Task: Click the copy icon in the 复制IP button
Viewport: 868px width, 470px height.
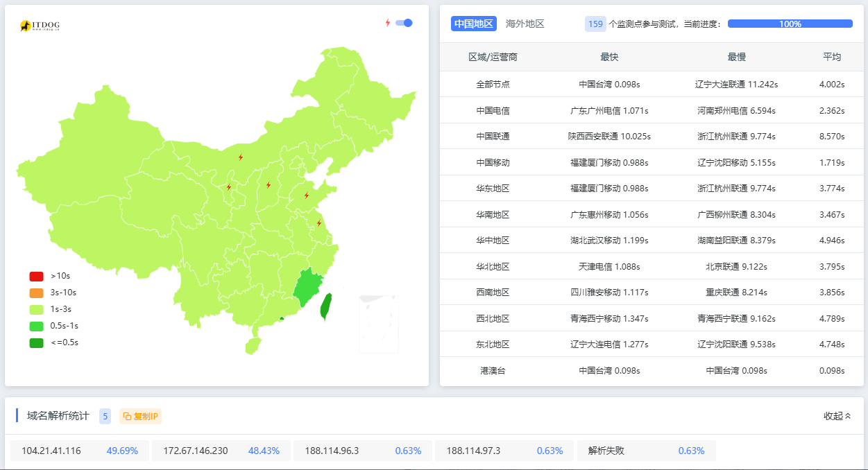Action: 127,417
